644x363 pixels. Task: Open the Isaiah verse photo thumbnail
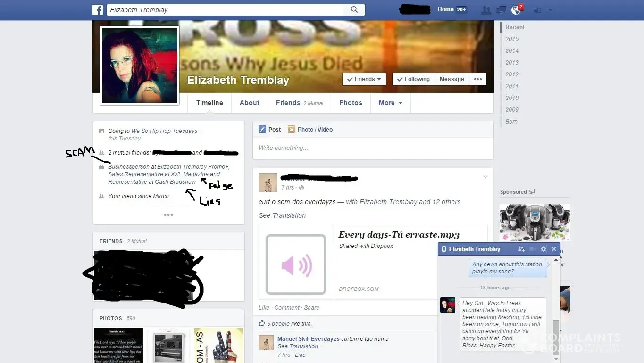tap(118, 346)
